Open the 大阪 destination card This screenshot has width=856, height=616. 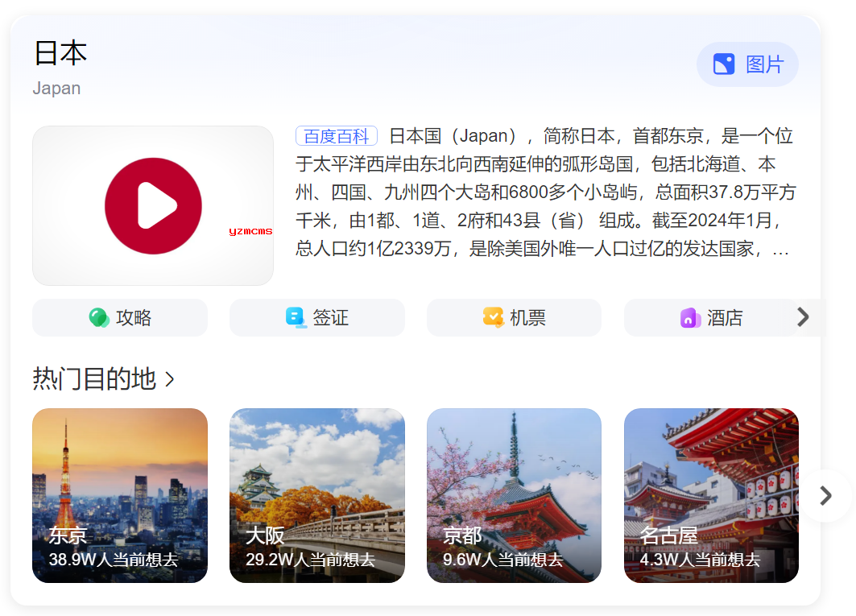pos(316,495)
